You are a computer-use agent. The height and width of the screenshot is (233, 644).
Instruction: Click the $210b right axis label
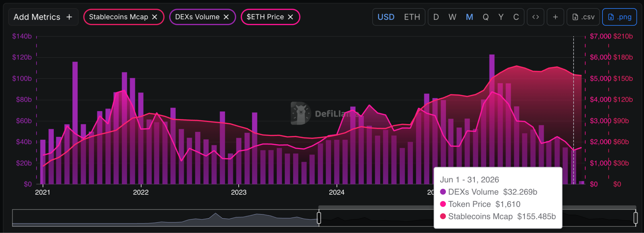623,36
